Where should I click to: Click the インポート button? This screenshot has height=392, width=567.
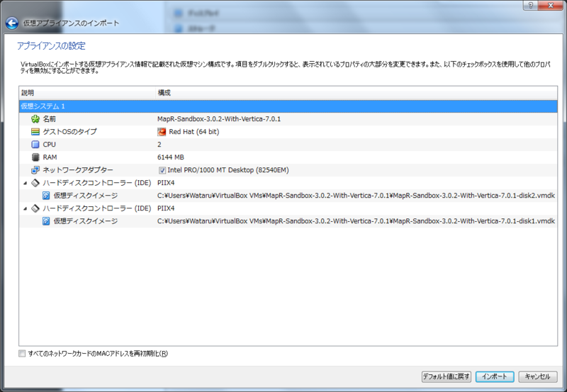(495, 376)
